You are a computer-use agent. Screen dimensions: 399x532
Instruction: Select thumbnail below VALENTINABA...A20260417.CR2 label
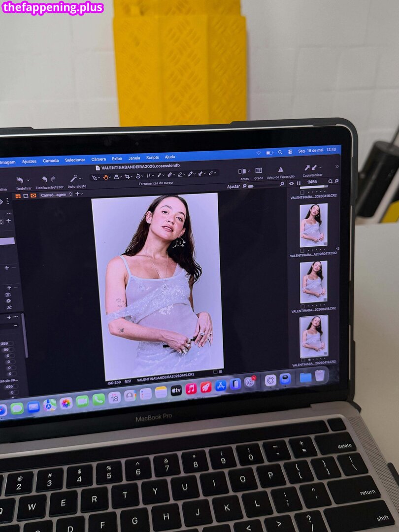(313, 282)
